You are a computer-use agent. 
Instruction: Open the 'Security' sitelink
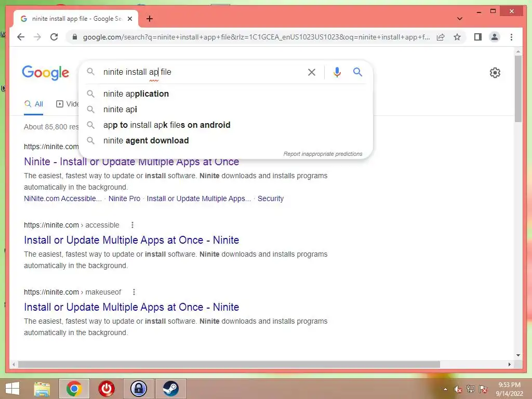[270, 198]
